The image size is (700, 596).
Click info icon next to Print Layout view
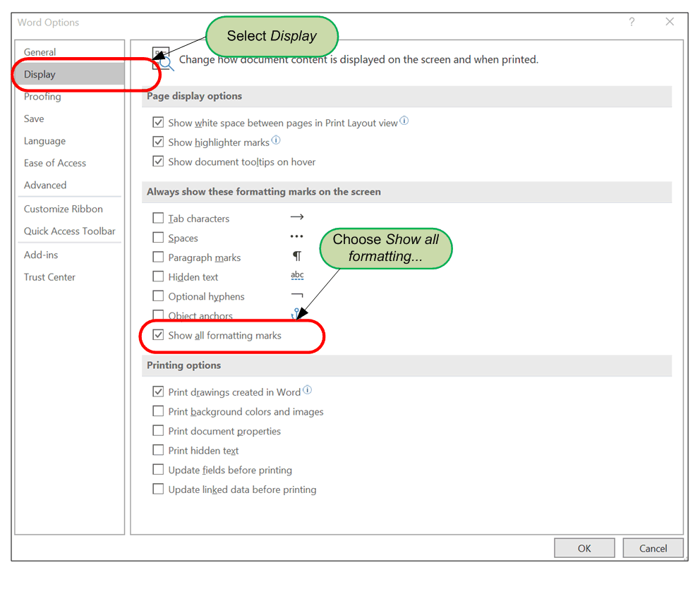click(x=404, y=121)
